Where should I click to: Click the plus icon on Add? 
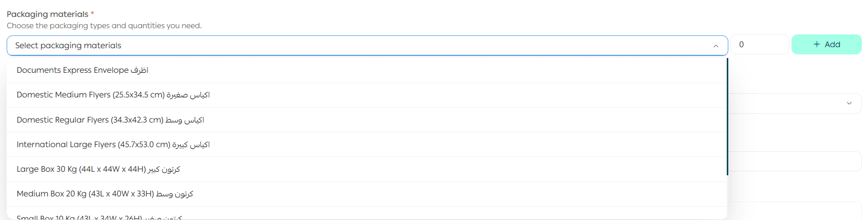tap(817, 45)
